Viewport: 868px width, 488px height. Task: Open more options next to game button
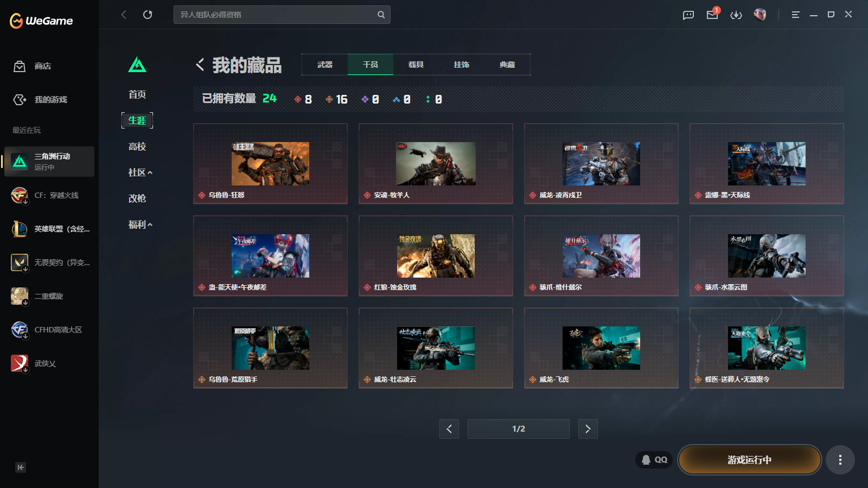point(840,460)
